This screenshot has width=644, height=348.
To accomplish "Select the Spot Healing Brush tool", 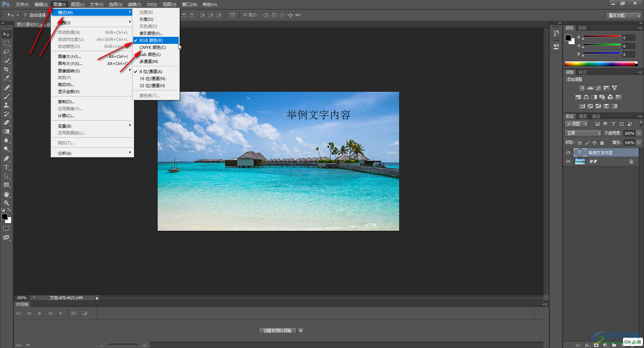I will coord(6,88).
